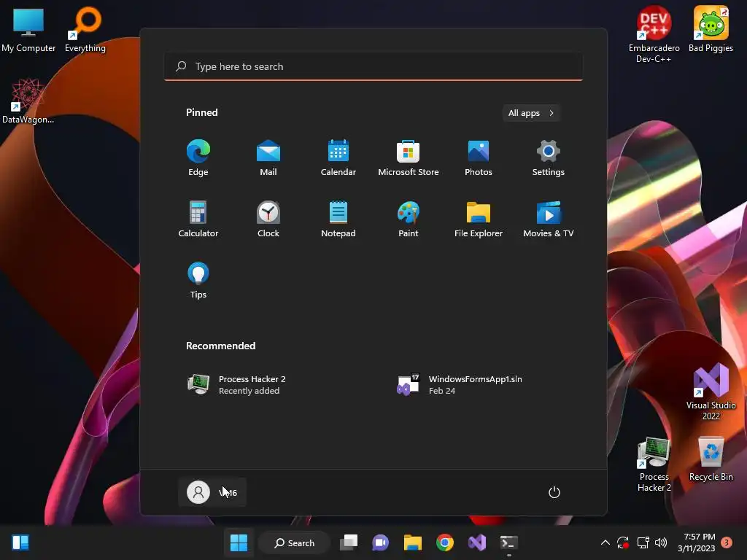This screenshot has width=747, height=560.
Task: Open the Tips app
Action: click(x=198, y=281)
